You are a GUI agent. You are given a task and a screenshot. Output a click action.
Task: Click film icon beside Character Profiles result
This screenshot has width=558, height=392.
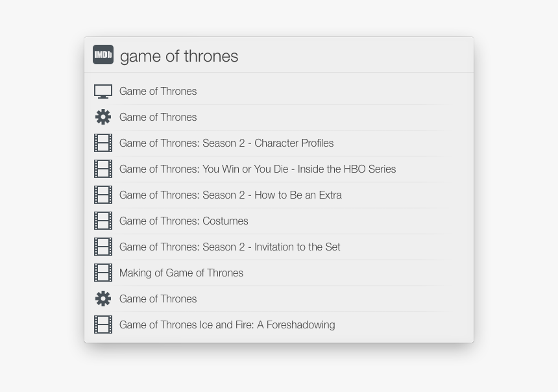[103, 143]
